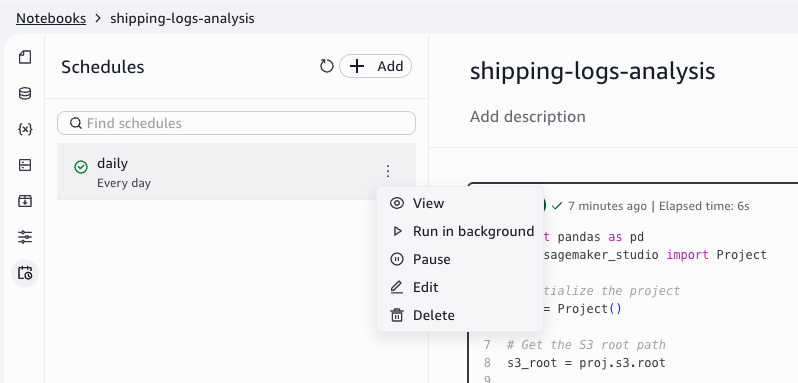This screenshot has height=383, width=798.
Task: Edit the shipping-logs-analysis notebook title
Action: [x=592, y=71]
